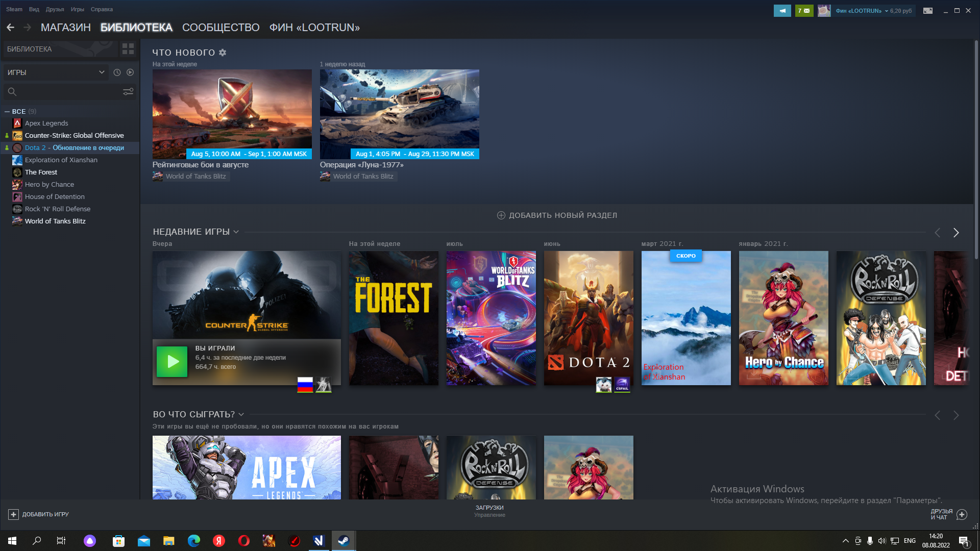Open the Вид menu
Image resolution: width=980 pixels, height=551 pixels.
pos(34,9)
